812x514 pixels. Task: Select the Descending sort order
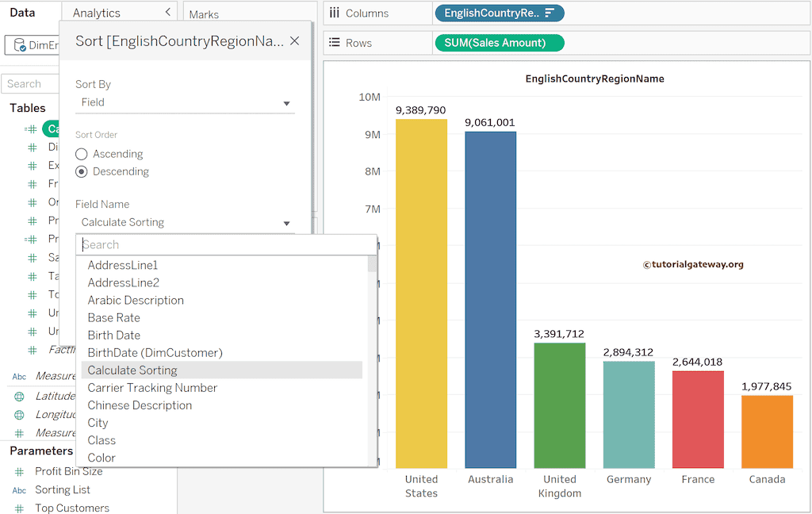point(82,171)
